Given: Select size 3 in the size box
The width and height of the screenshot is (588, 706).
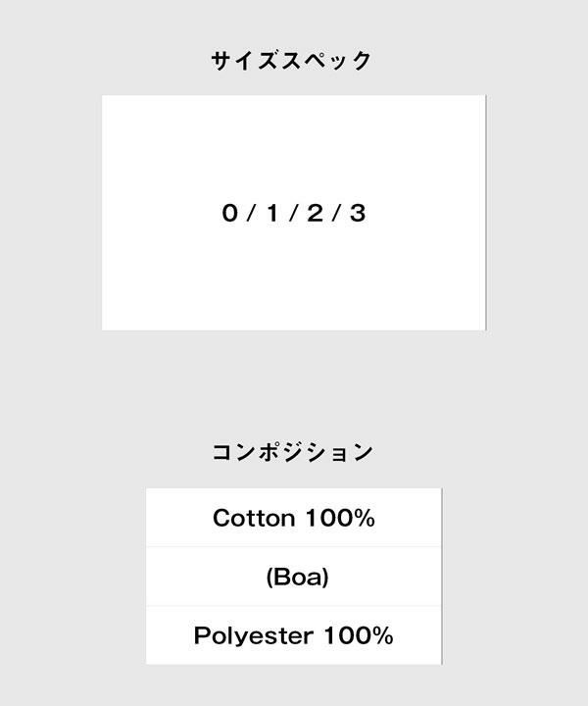Looking at the screenshot, I should 357,213.
